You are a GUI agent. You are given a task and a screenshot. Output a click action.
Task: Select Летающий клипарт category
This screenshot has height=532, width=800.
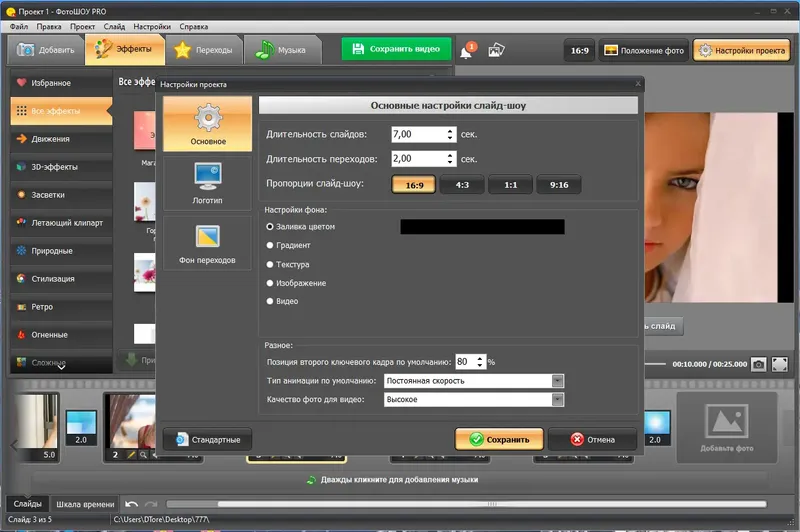pos(61,223)
